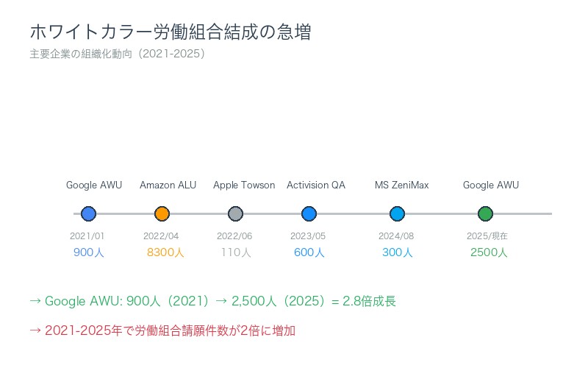Click the orange "8300人" value

pos(165,252)
